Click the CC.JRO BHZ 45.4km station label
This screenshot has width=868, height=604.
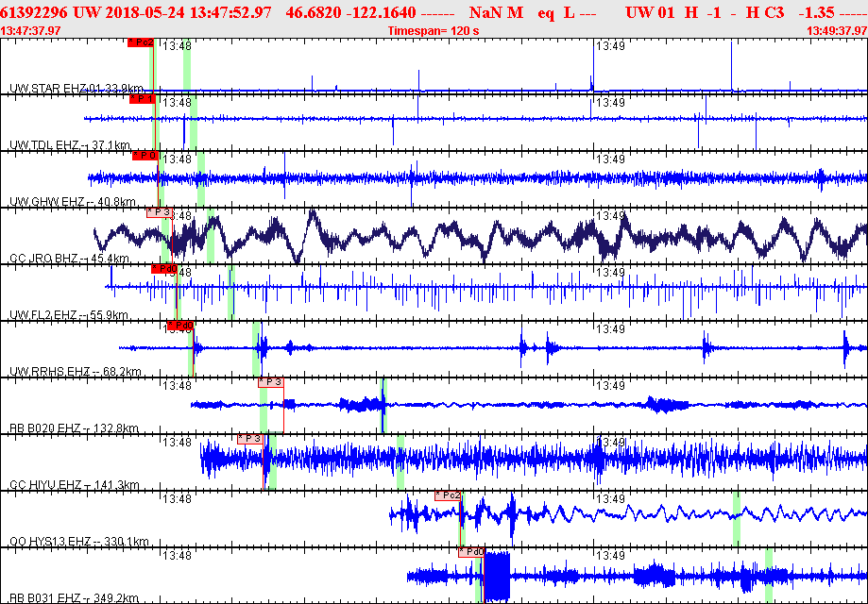[69, 259]
